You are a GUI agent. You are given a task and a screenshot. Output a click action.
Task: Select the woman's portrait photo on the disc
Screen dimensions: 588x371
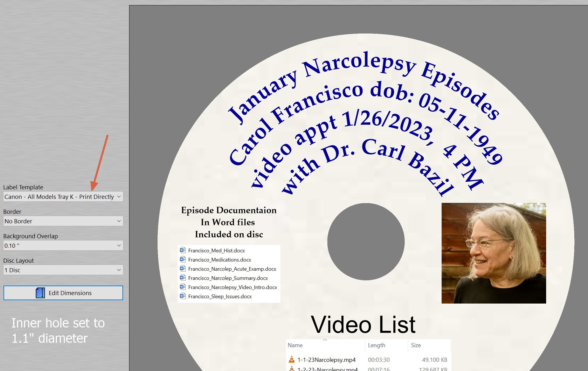coord(494,253)
